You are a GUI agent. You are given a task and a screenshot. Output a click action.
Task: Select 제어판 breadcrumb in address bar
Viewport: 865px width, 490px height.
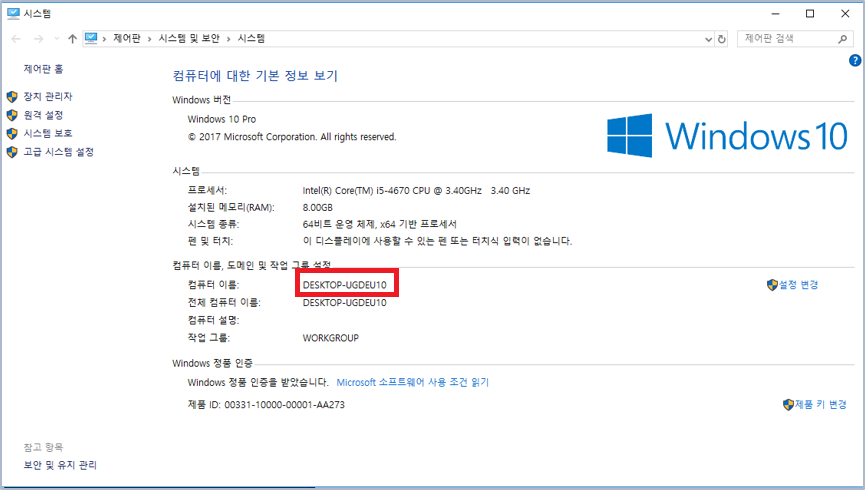pos(127,38)
